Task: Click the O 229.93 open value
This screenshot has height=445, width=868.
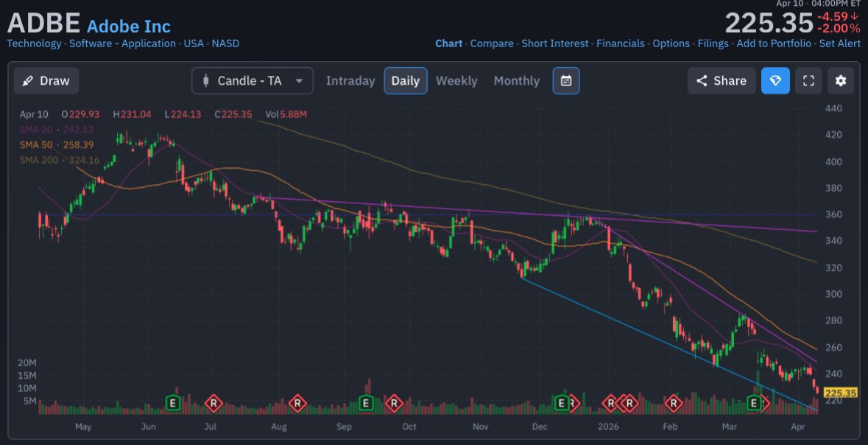Action: [x=80, y=115]
